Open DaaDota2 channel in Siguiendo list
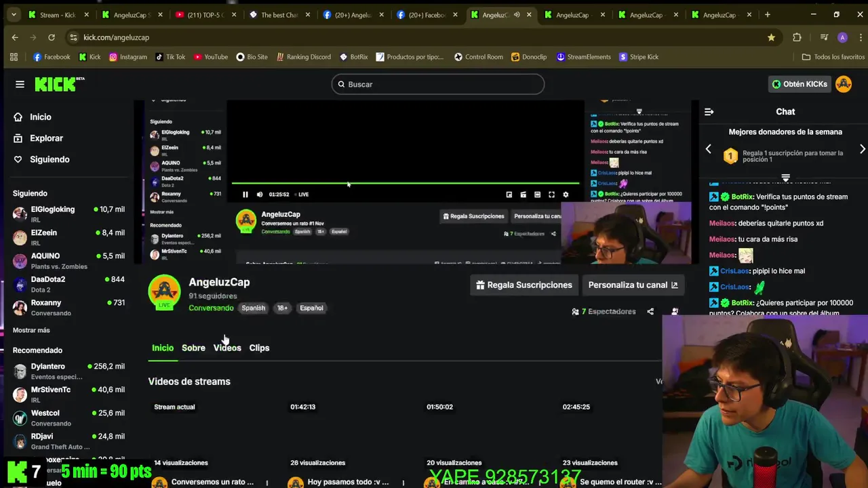This screenshot has height=488, width=868. coord(68,284)
